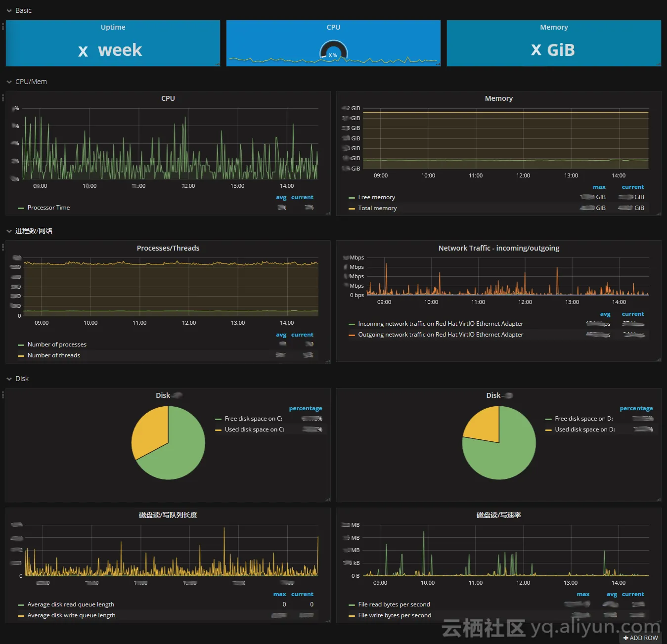
Task: Sort 磁盘读/写队列长度 legend by max
Action: [x=280, y=594]
